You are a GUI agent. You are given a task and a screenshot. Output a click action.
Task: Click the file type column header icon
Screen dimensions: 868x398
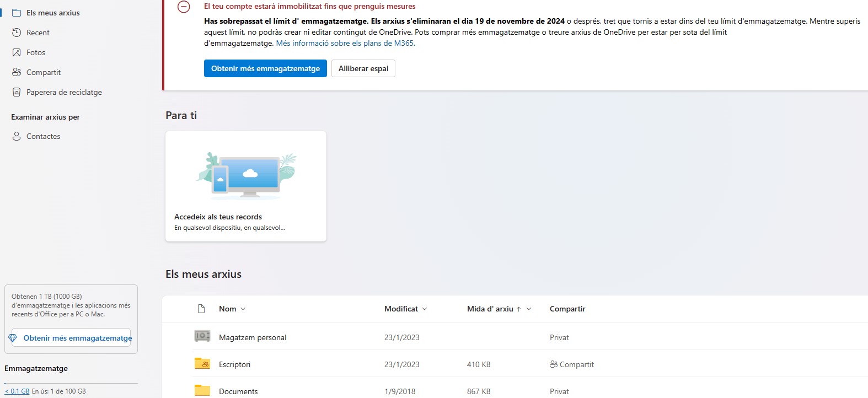201,309
